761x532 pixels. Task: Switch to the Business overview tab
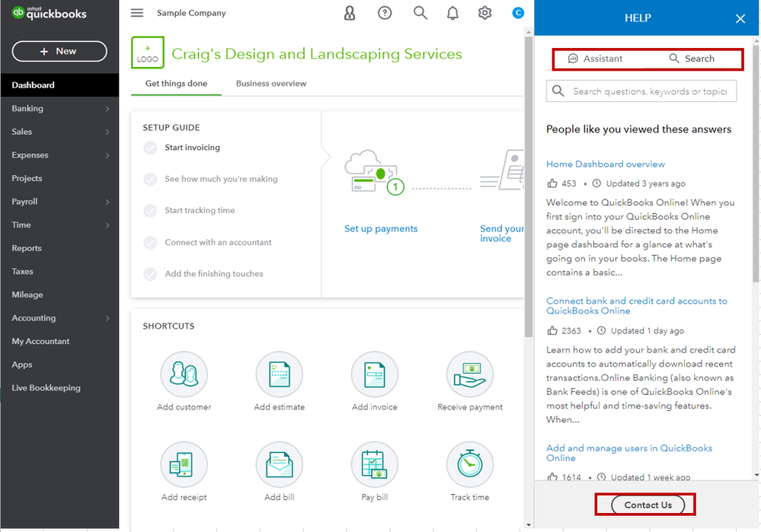271,84
